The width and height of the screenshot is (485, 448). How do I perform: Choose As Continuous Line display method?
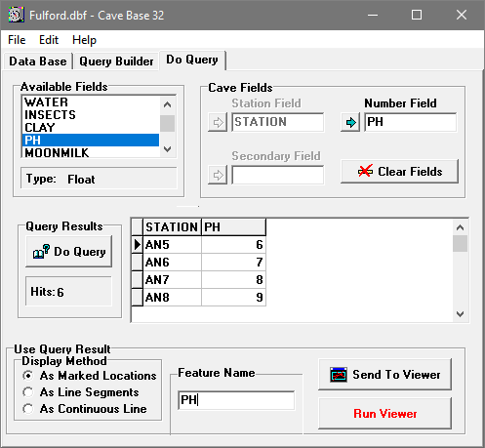(x=85, y=409)
